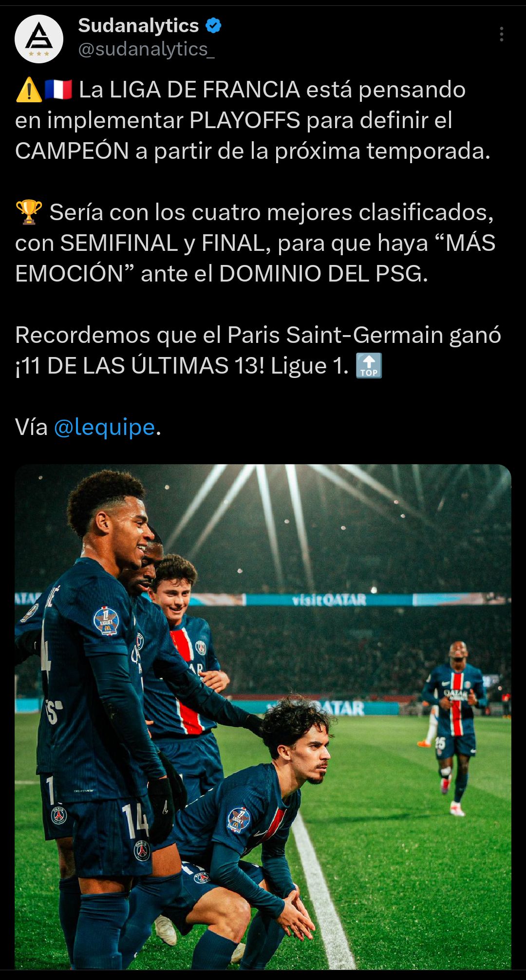Select the paragraph mentioning LIGA DE FRANCIA
The height and width of the screenshot is (980, 526).
pyautogui.click(x=253, y=120)
